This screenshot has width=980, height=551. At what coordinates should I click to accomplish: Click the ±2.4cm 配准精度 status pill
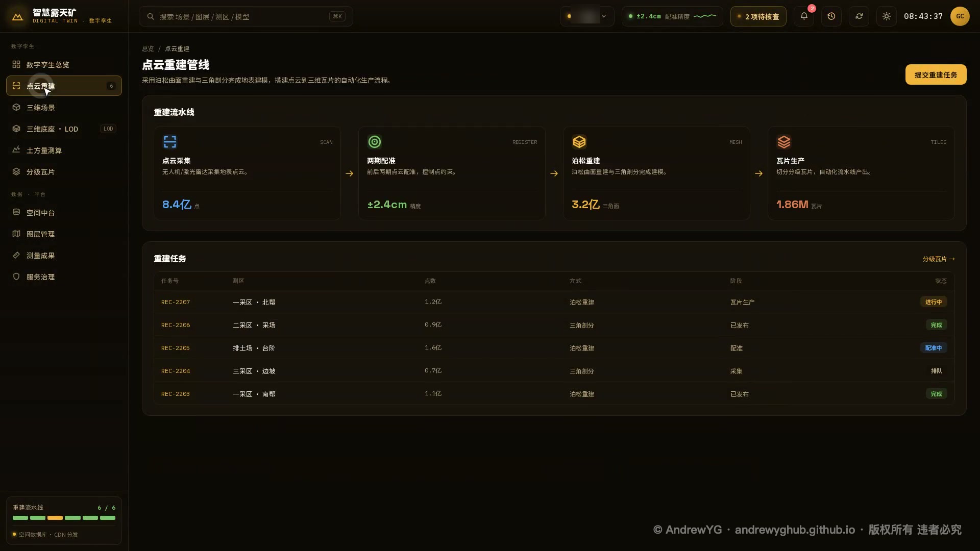(672, 16)
